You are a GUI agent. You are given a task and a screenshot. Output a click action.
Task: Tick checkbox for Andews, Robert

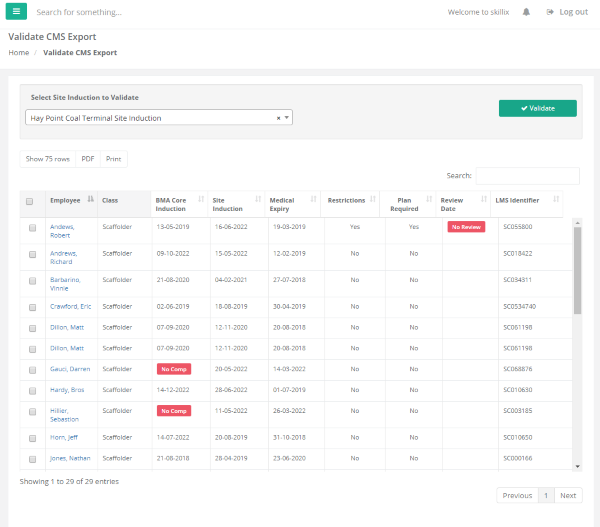click(33, 228)
